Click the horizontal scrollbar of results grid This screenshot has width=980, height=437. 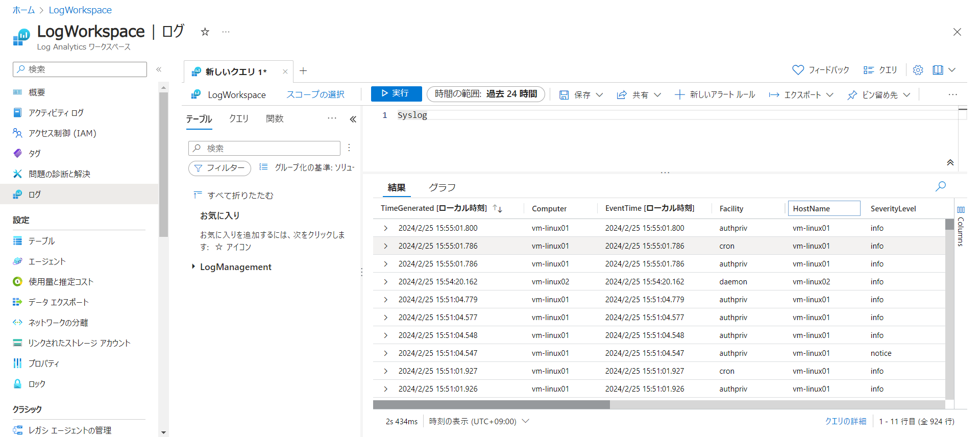click(x=491, y=404)
